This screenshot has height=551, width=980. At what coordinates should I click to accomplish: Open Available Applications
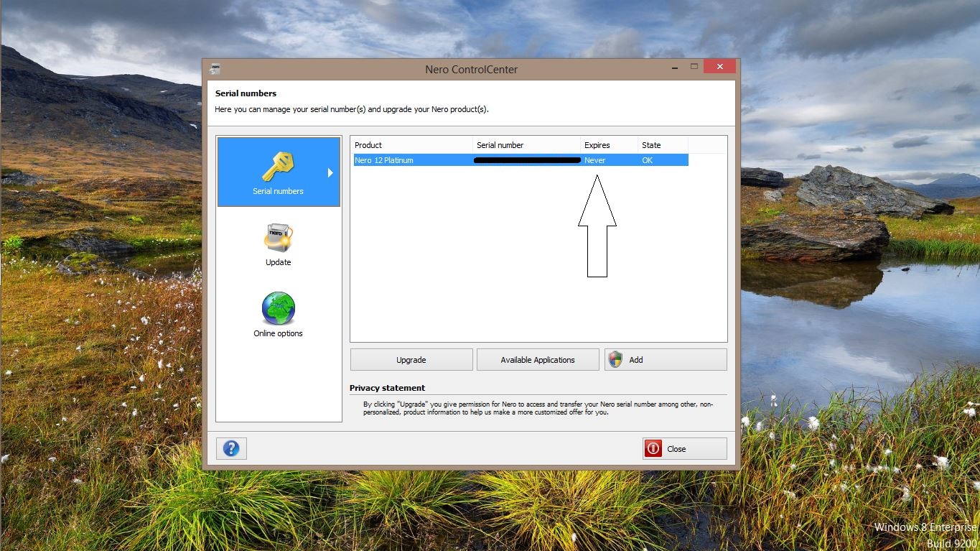coord(538,360)
